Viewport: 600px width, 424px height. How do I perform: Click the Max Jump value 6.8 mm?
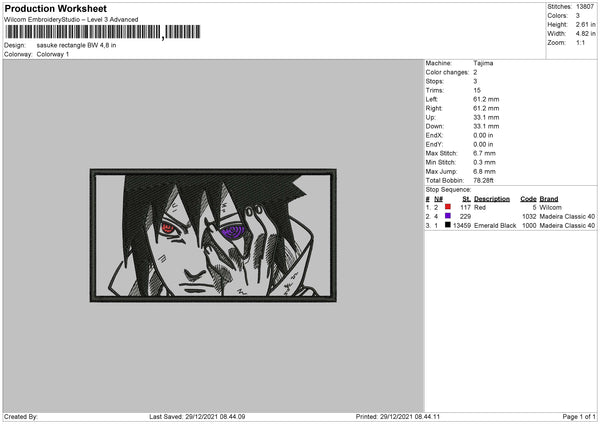coord(484,171)
